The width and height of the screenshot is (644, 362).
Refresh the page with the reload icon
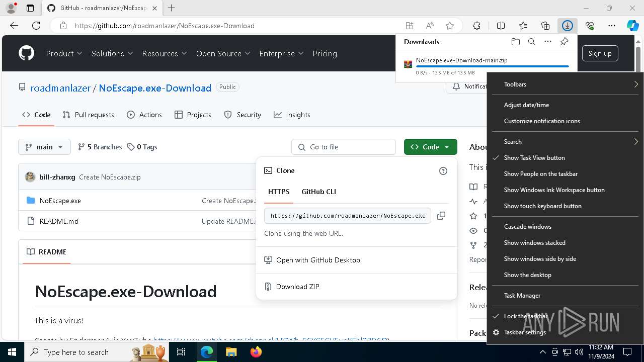point(36,26)
